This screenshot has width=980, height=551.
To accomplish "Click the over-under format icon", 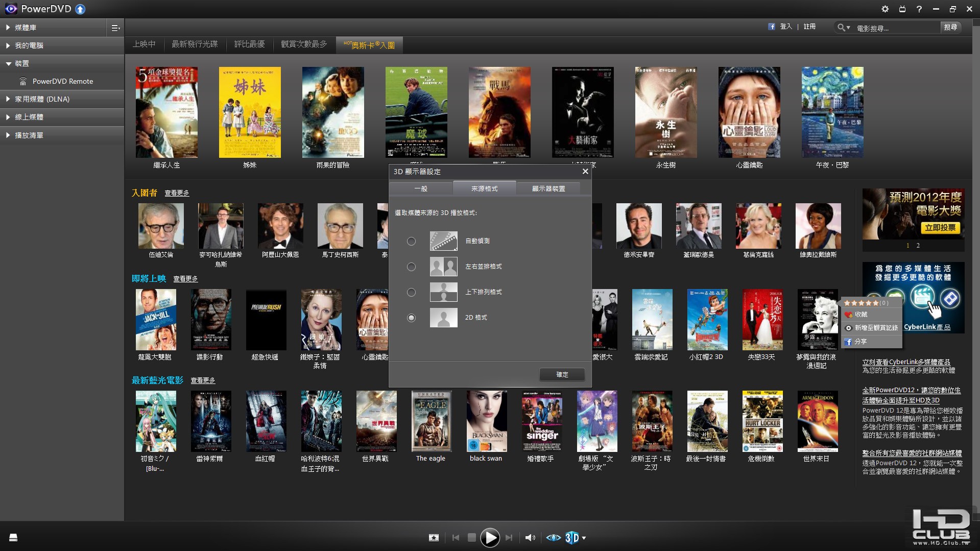I will tap(443, 292).
